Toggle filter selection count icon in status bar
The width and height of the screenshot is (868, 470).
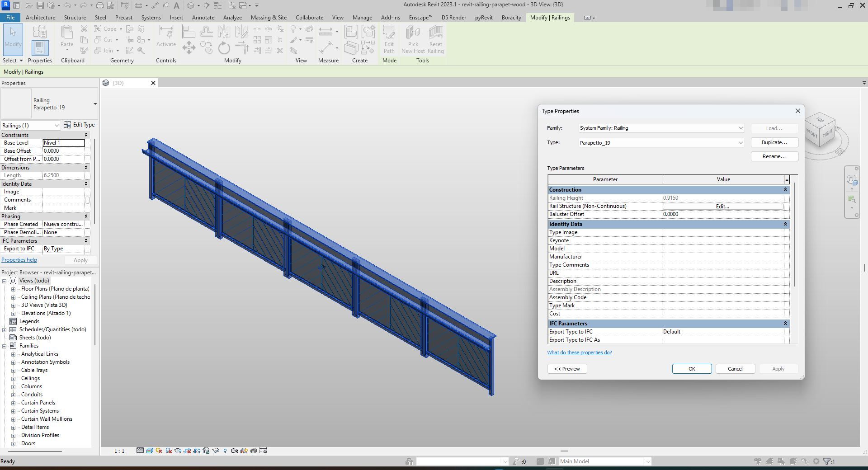pyautogui.click(x=829, y=461)
